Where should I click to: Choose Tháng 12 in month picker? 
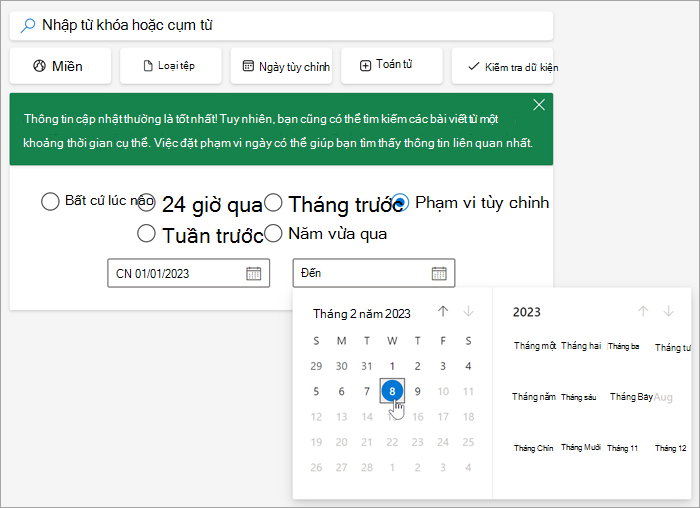(671, 448)
